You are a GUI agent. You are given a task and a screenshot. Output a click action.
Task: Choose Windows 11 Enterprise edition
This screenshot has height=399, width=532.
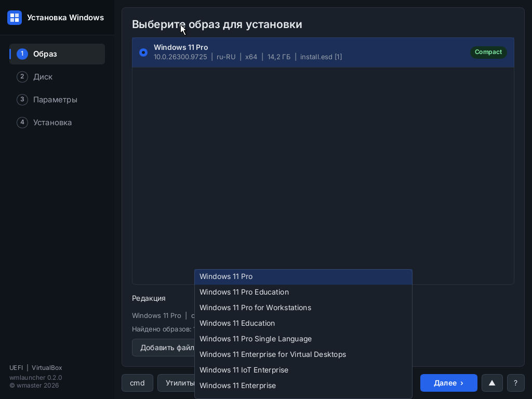click(303, 386)
